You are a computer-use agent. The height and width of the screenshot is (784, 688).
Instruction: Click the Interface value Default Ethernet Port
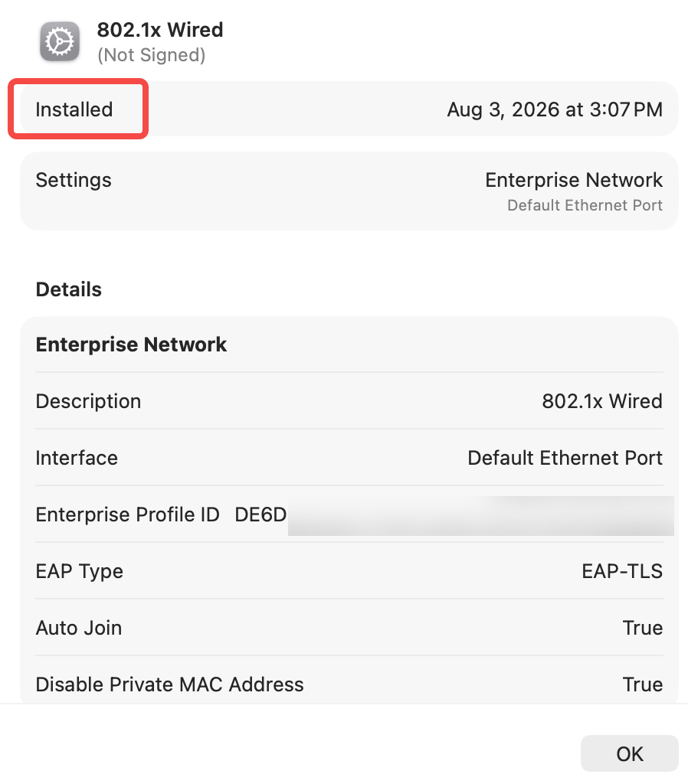click(x=565, y=458)
